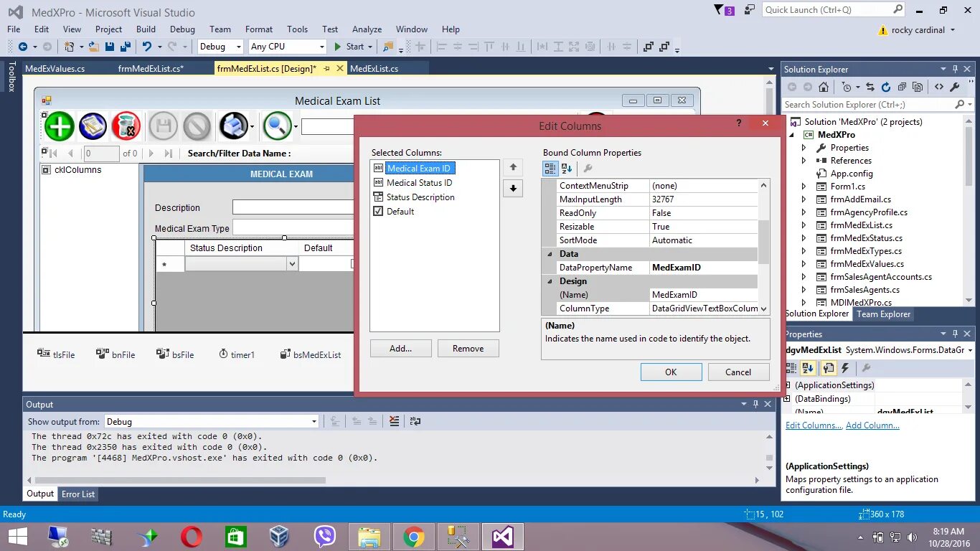Open the Analyze menu
Image resolution: width=980 pixels, height=551 pixels.
pyautogui.click(x=367, y=29)
